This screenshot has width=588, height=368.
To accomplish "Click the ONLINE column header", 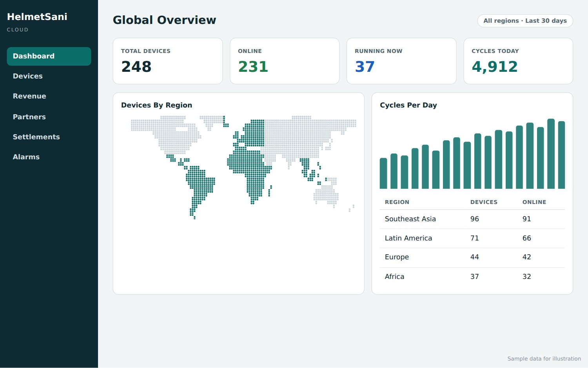I will tap(534, 202).
